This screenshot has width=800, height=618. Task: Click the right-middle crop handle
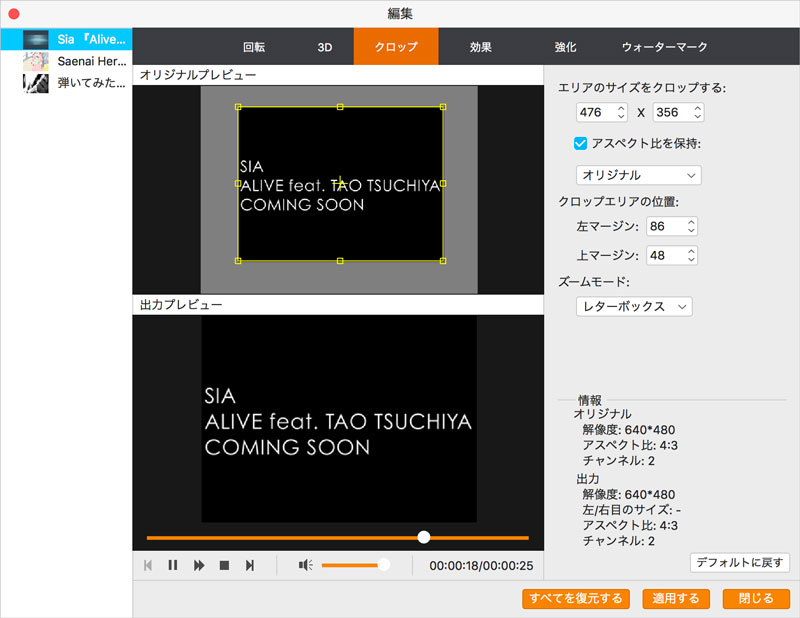coord(443,183)
